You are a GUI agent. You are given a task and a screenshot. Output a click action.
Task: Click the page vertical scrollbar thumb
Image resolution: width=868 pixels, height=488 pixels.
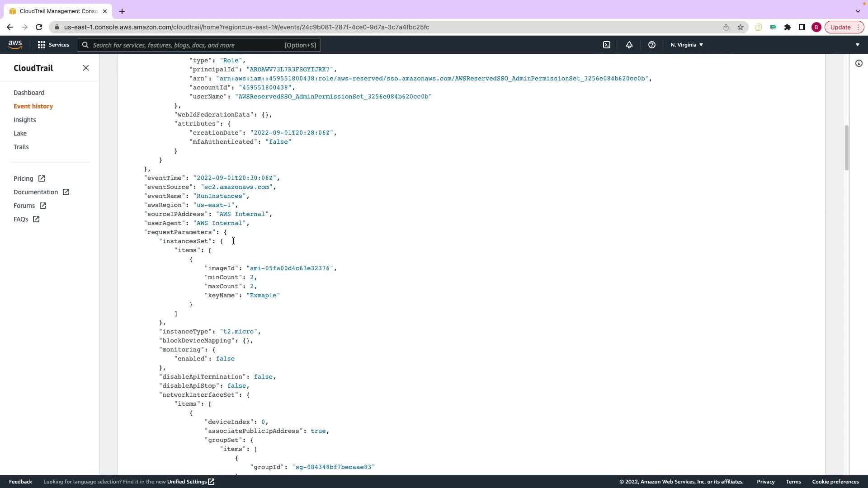846,148
